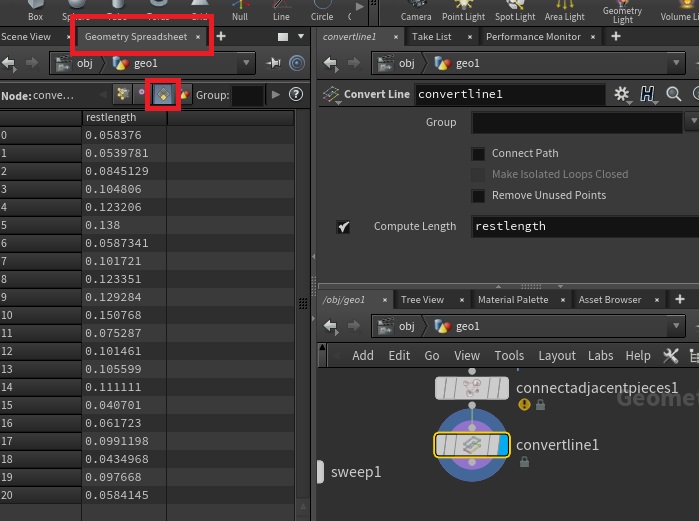Image resolution: width=699 pixels, height=521 pixels.
Task: Add new tab to parameter pane
Action: (x=616, y=36)
